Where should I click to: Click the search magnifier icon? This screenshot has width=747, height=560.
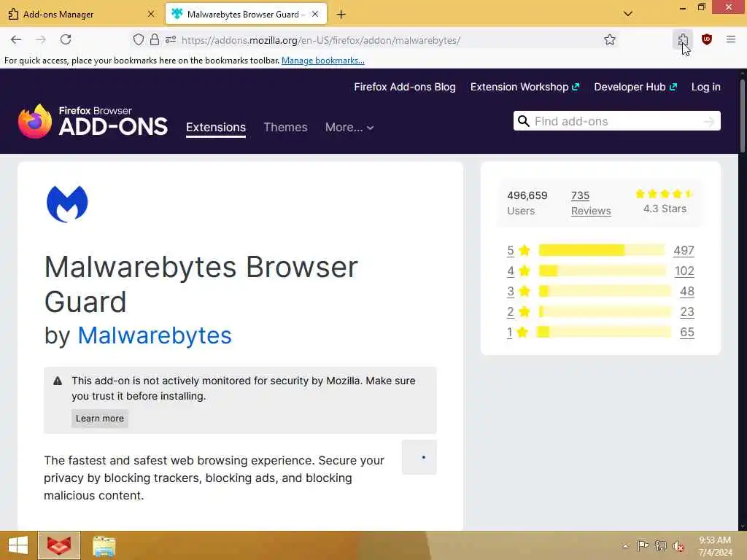click(524, 122)
